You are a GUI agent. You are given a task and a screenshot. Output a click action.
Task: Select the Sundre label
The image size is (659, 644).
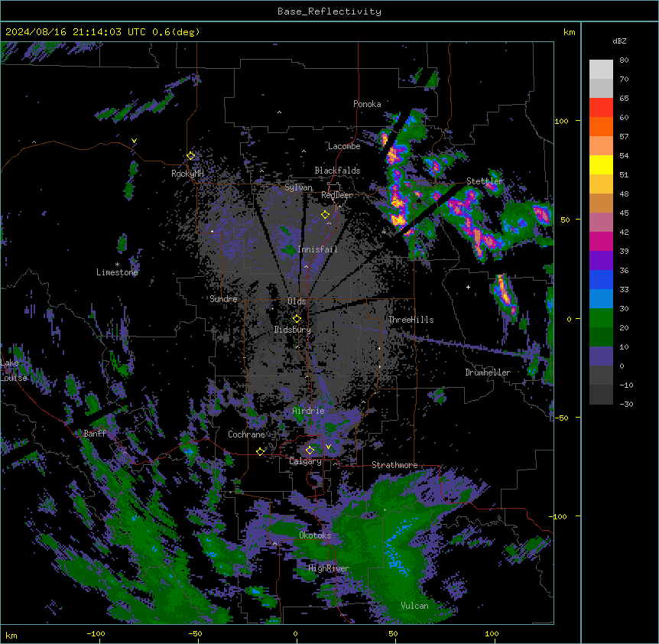tap(223, 299)
